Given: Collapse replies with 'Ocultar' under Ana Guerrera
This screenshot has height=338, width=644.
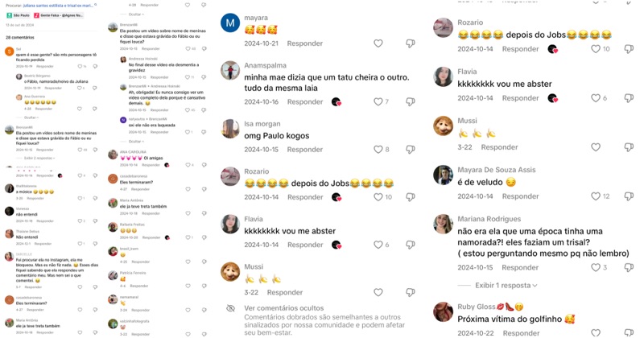Looking at the screenshot, I should coord(31,117).
